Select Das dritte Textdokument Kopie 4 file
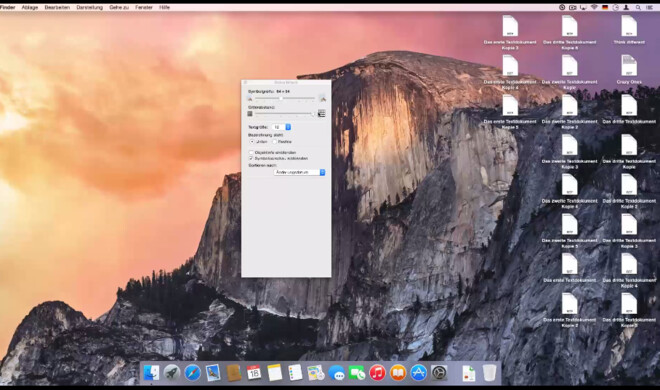 (629, 271)
